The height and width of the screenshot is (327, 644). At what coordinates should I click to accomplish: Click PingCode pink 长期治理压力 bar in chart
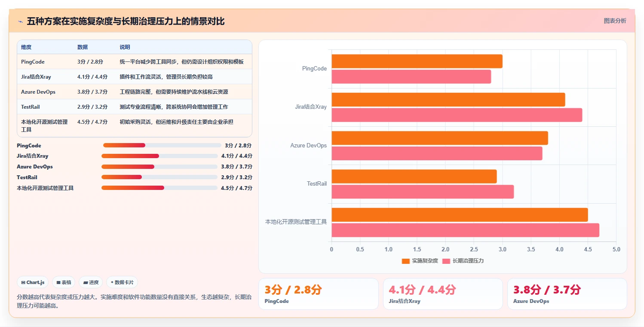[x=411, y=76]
